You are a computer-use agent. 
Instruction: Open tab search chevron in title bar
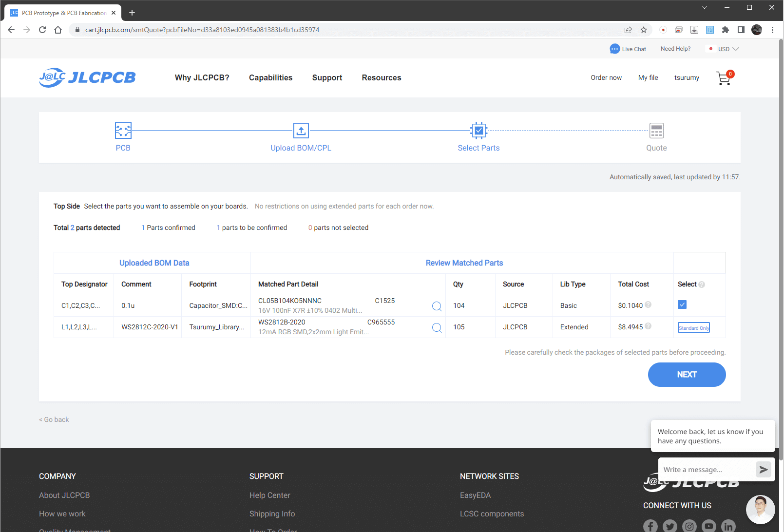point(704,7)
